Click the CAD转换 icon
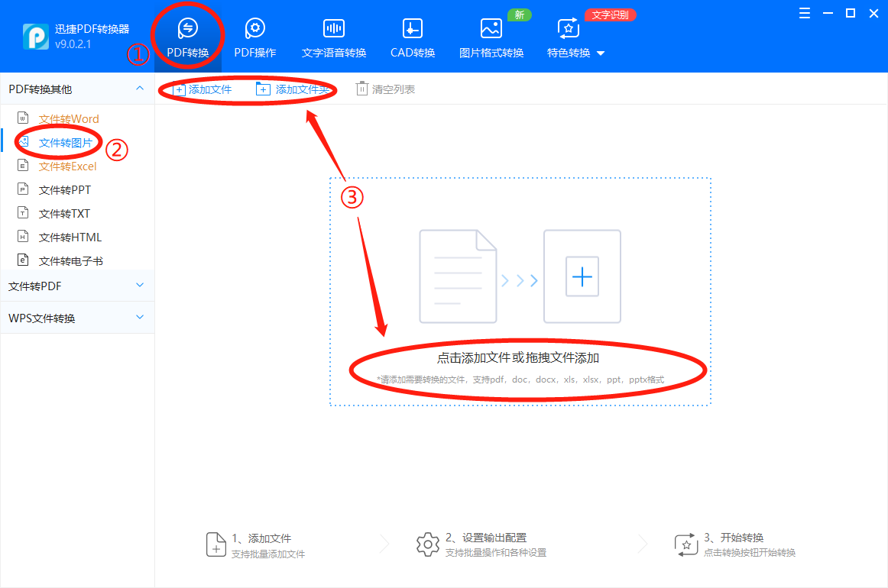 (x=413, y=27)
